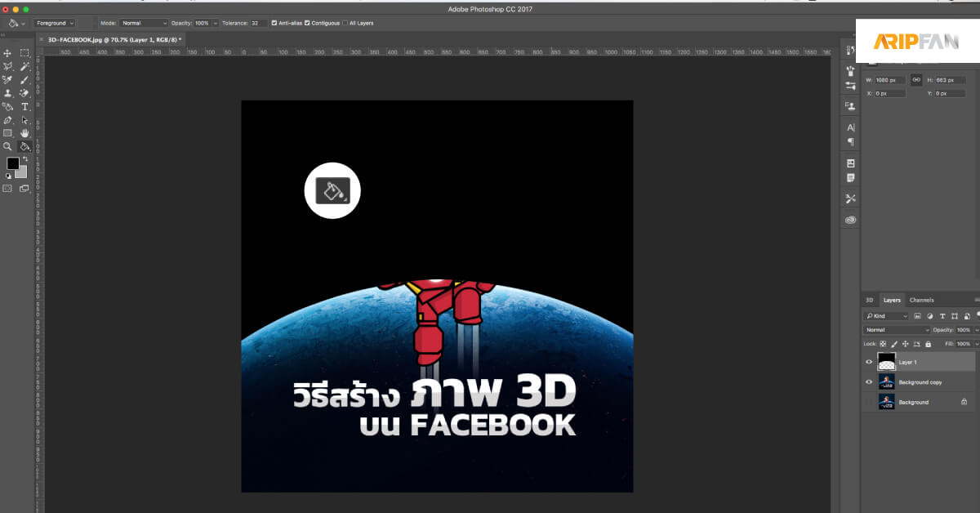Open the Character panel icon
Viewport: 980px width, 513px height.
click(851, 127)
